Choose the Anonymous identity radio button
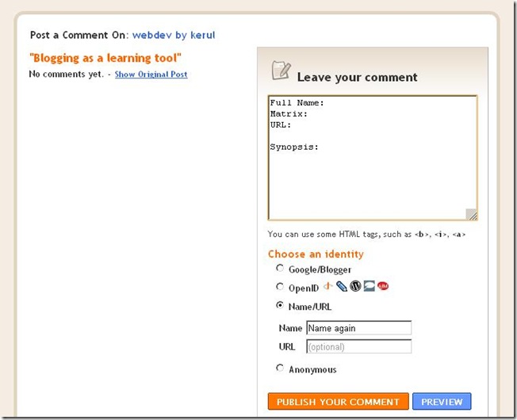517x420 pixels. (280, 368)
